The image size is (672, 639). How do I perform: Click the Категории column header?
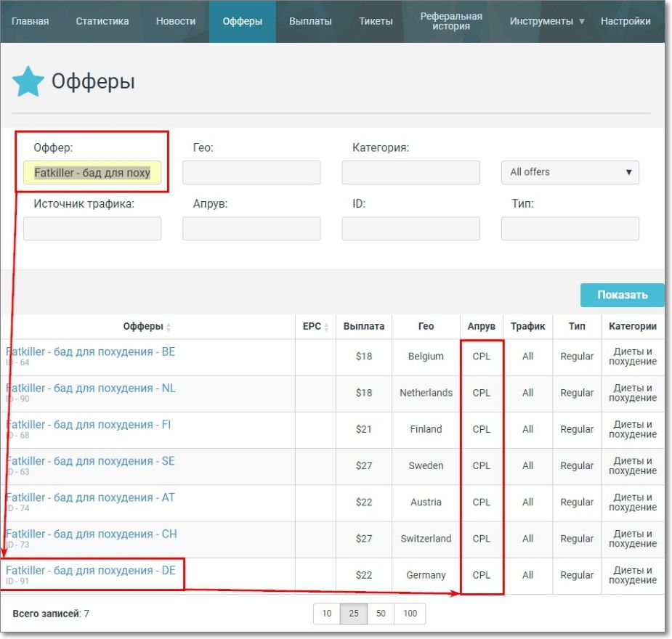pos(633,326)
